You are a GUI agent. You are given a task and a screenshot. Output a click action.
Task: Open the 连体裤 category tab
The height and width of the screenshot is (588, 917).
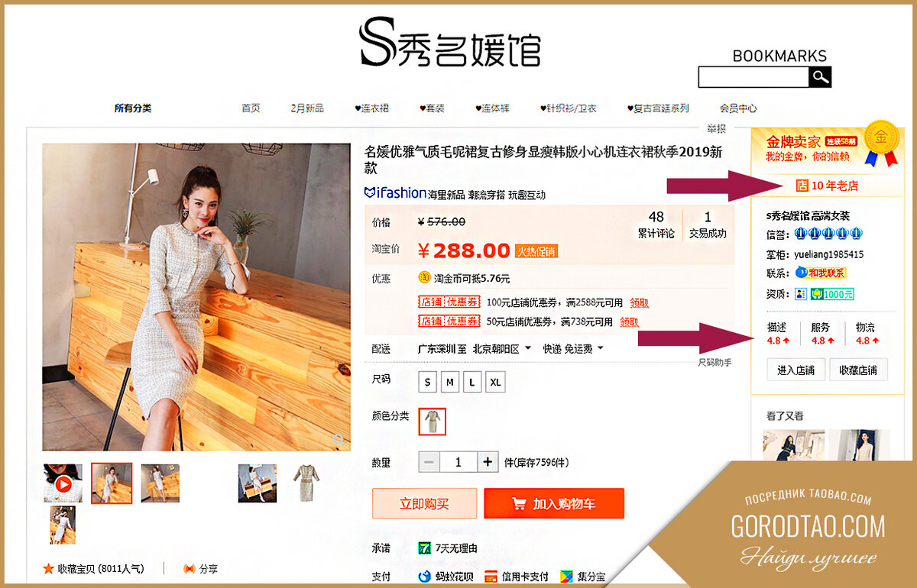[493, 108]
